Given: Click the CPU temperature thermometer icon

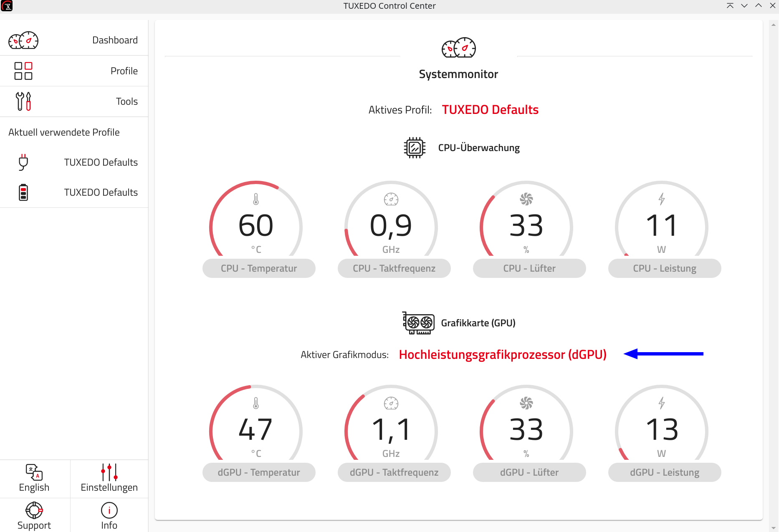Looking at the screenshot, I should click(x=256, y=199).
